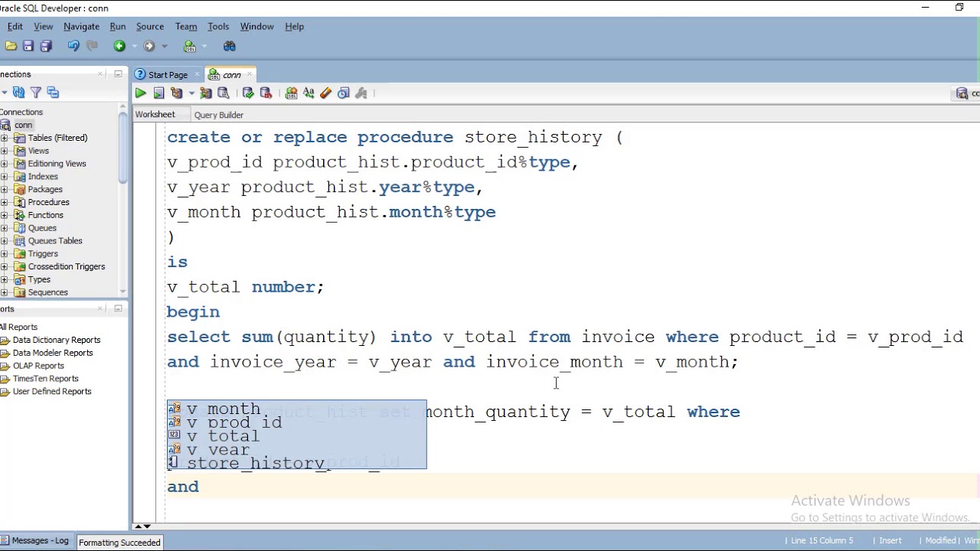
Task: Select v_month from autocomplete list
Action: (x=297, y=409)
